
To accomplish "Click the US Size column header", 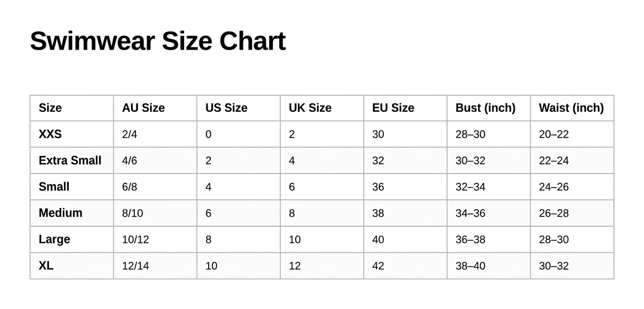I will tap(226, 108).
